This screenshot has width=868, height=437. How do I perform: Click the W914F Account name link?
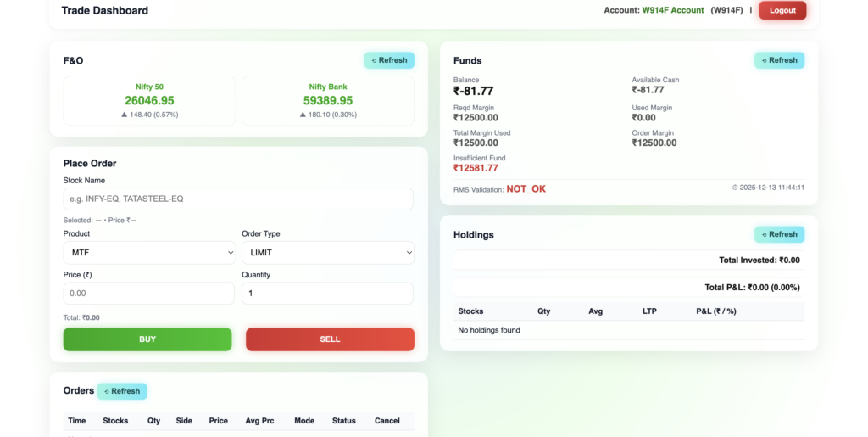673,10
